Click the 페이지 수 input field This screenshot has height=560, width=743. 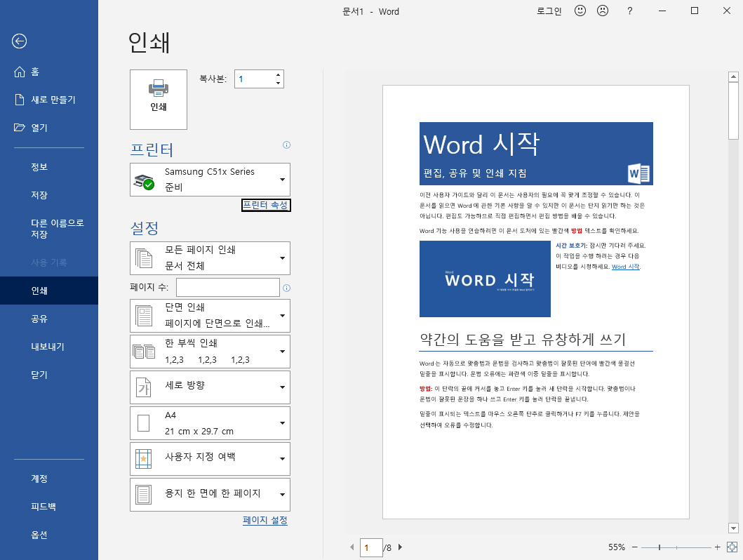228,287
